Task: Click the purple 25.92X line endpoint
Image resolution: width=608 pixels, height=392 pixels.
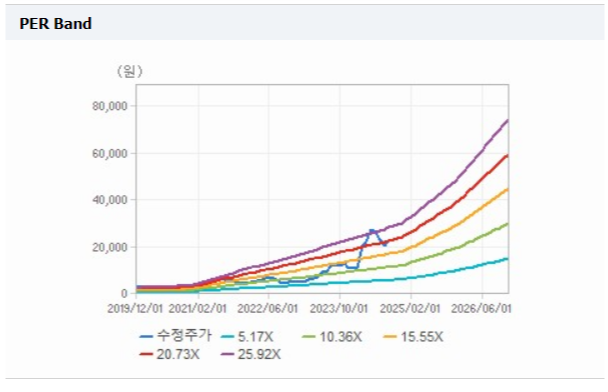Action: [x=507, y=121]
